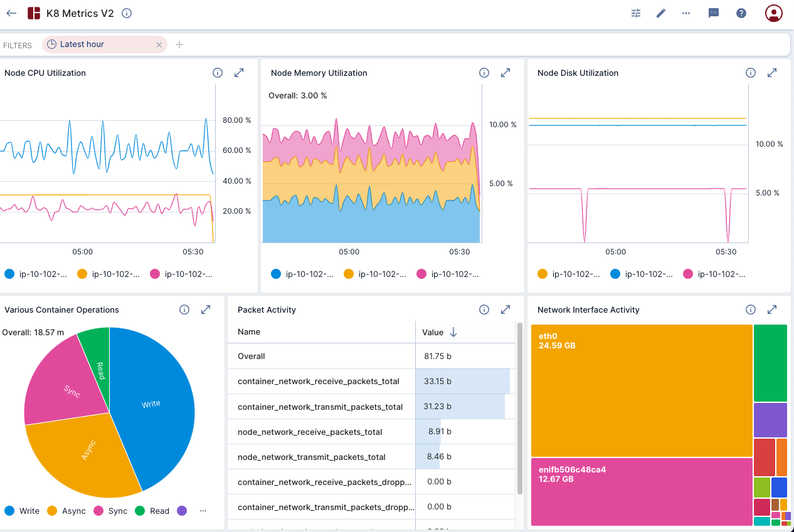Add a new filter with the plus button

click(x=179, y=44)
